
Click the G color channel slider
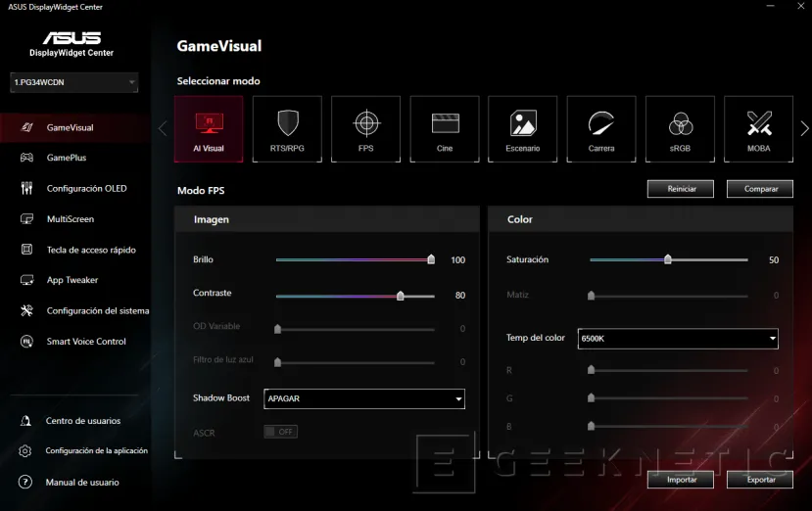click(x=669, y=398)
